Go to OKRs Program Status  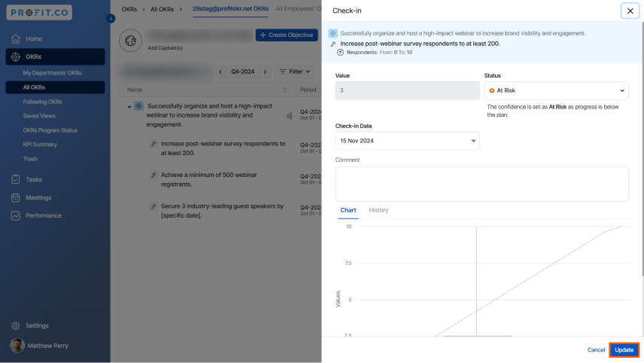[50, 130]
